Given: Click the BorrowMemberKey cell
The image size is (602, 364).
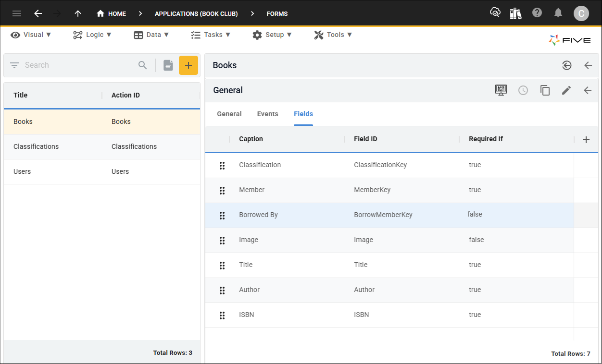Looking at the screenshot, I should pos(383,215).
